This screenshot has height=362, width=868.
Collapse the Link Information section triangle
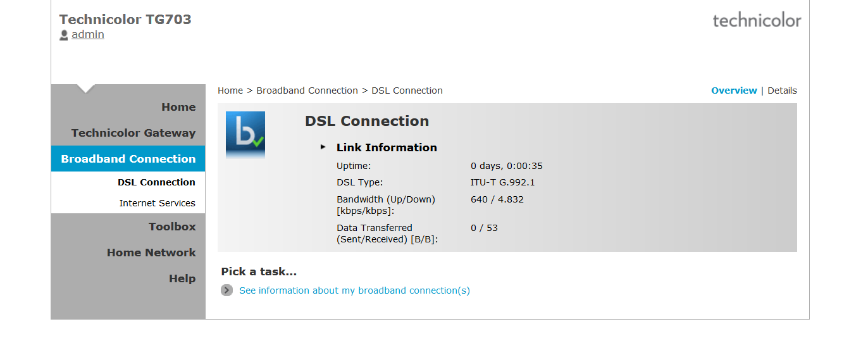tap(323, 147)
